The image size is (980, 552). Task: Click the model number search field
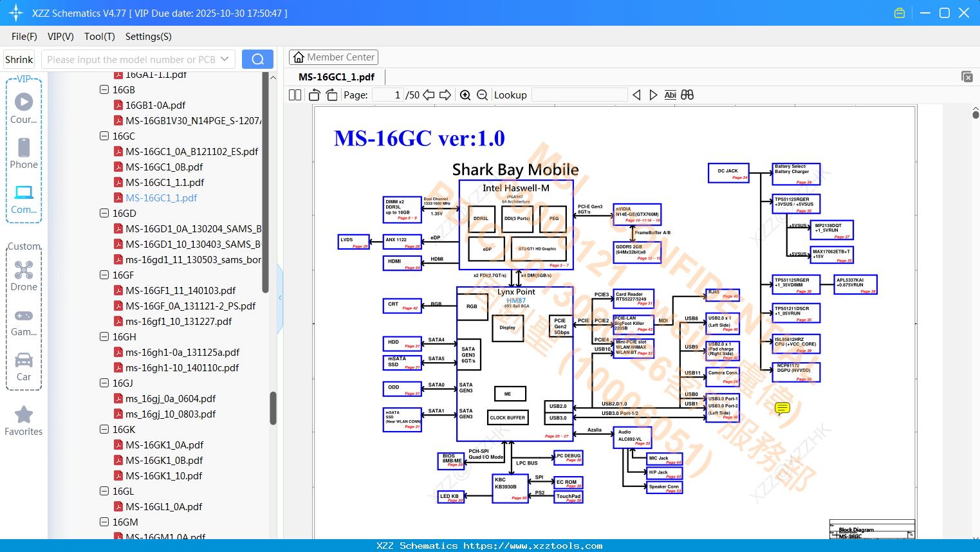pyautogui.click(x=131, y=59)
